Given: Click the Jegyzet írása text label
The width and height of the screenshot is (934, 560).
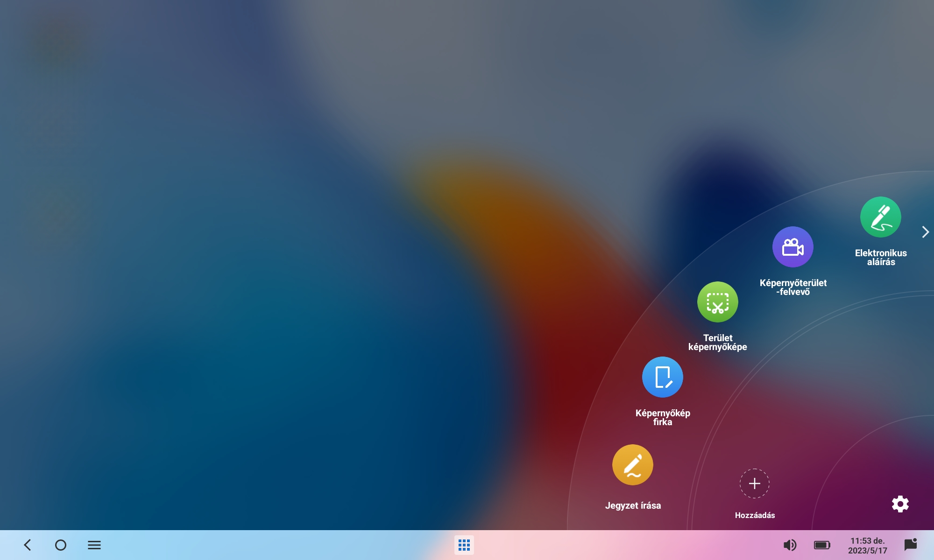Looking at the screenshot, I should [x=633, y=505].
